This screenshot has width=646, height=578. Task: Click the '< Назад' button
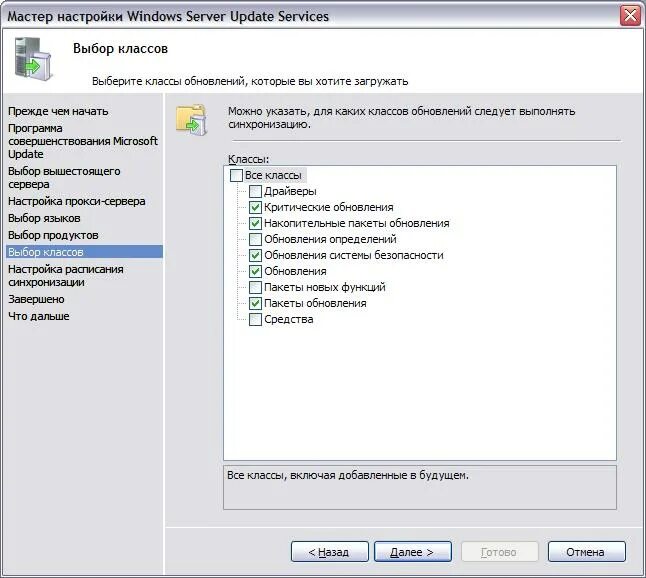point(330,552)
